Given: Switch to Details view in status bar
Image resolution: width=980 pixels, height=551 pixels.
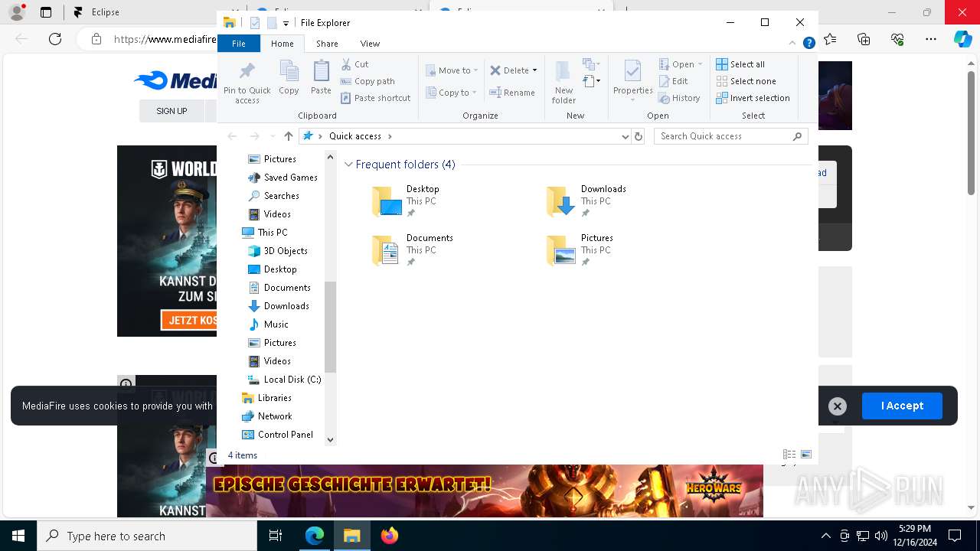Looking at the screenshot, I should coord(789,455).
